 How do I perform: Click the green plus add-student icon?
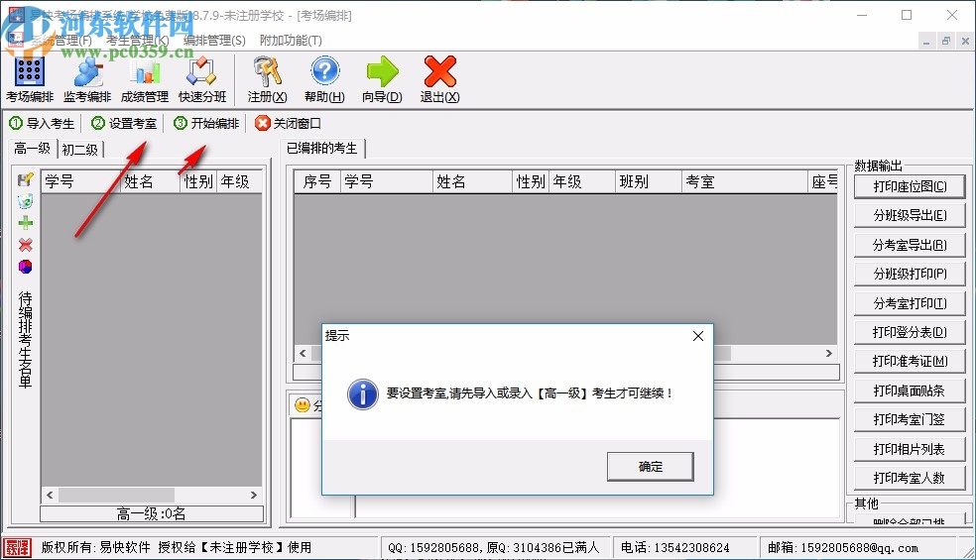coord(25,223)
